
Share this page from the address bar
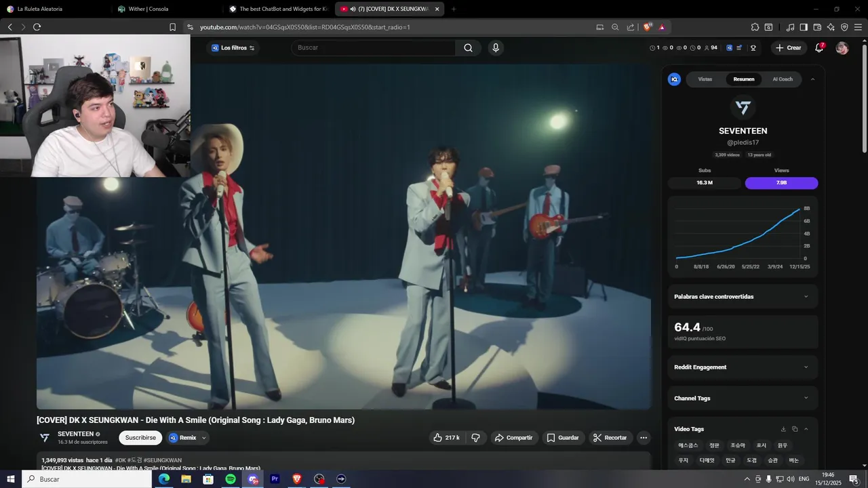(x=631, y=27)
